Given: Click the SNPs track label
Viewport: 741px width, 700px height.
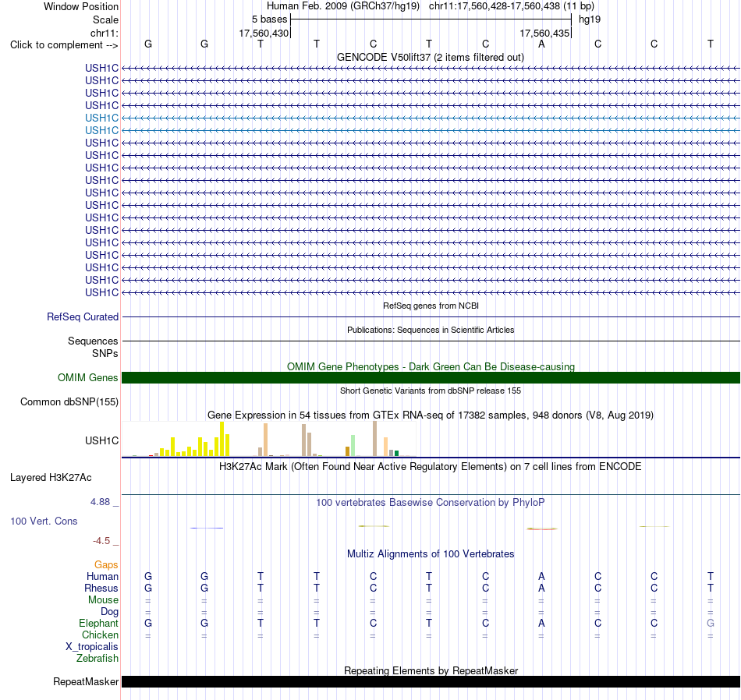Looking at the screenshot, I should [x=105, y=353].
